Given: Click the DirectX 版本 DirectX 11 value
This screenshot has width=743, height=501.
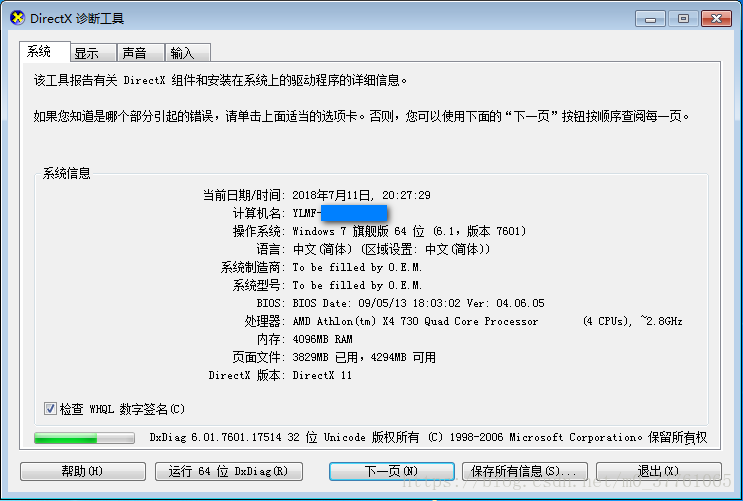Looking at the screenshot, I should click(x=322, y=375).
